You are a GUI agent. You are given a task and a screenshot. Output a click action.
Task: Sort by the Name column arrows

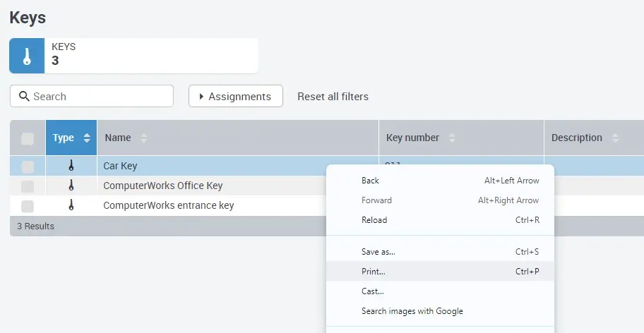pyautogui.click(x=144, y=138)
